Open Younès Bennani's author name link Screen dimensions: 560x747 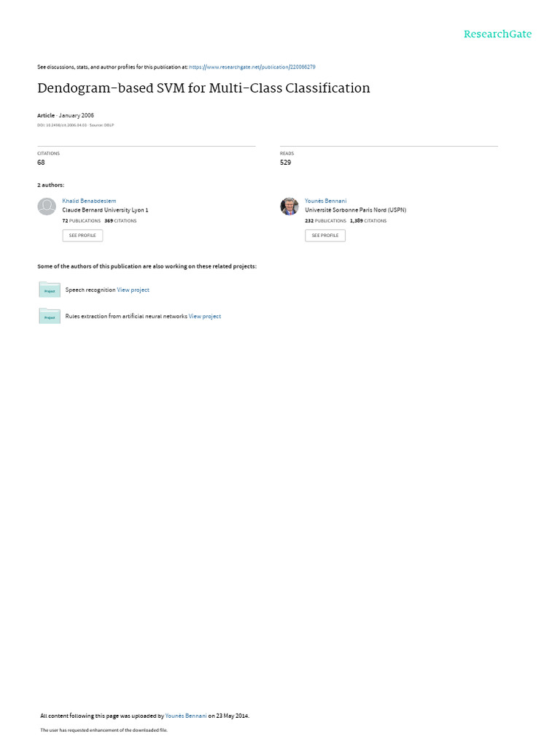326,201
